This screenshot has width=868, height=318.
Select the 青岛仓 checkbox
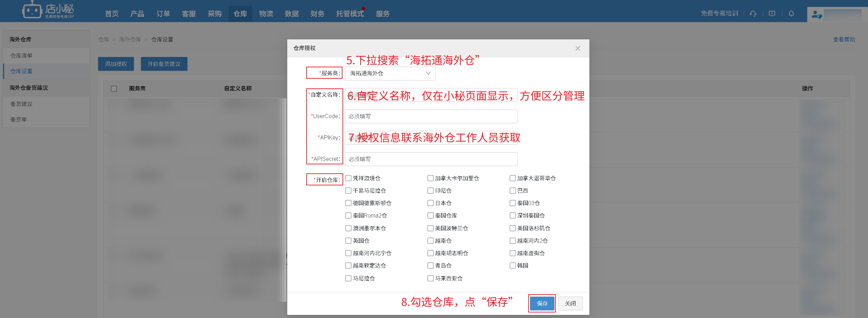click(431, 266)
